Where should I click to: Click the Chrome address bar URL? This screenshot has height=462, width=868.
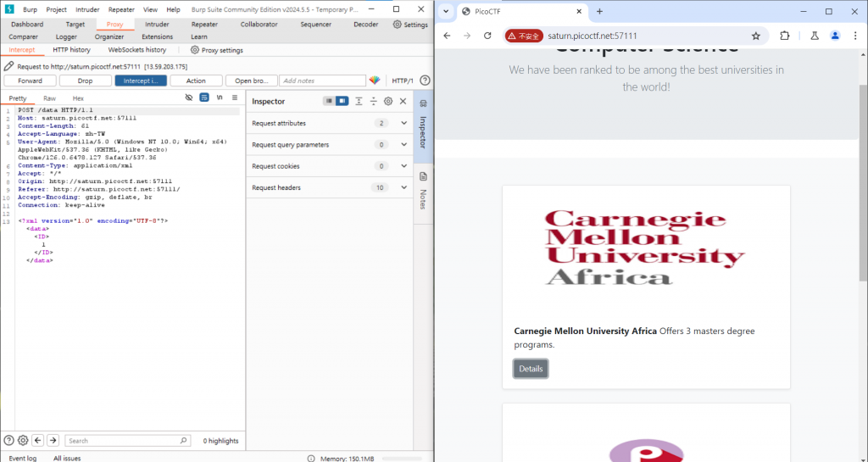593,36
